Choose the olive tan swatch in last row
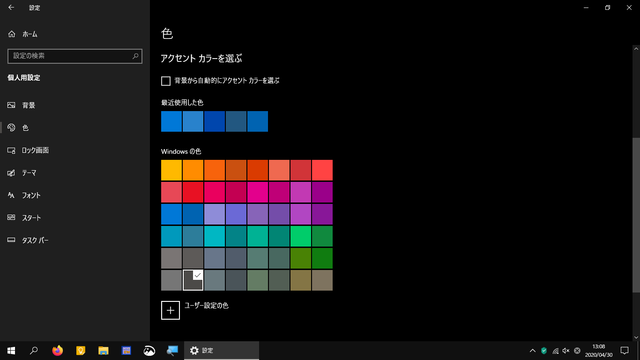 300,280
